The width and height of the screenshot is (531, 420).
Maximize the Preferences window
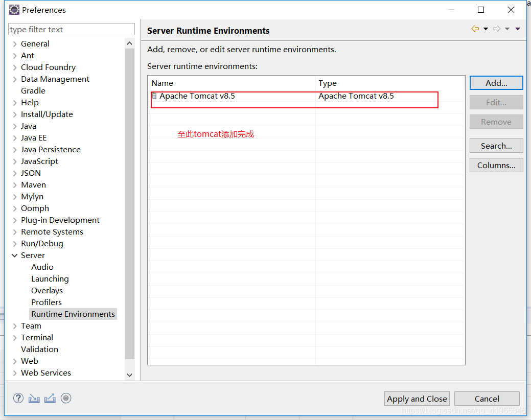(x=481, y=10)
